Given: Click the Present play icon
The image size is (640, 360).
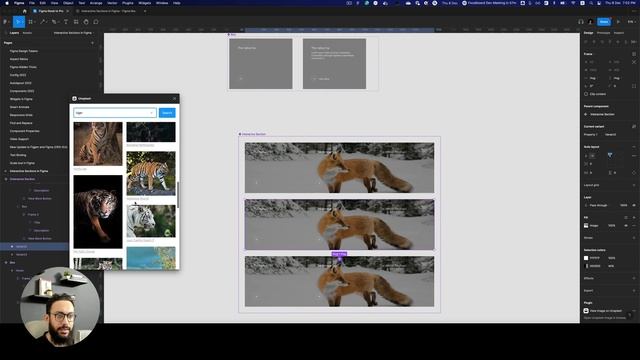Looking at the screenshot, I should point(618,22).
